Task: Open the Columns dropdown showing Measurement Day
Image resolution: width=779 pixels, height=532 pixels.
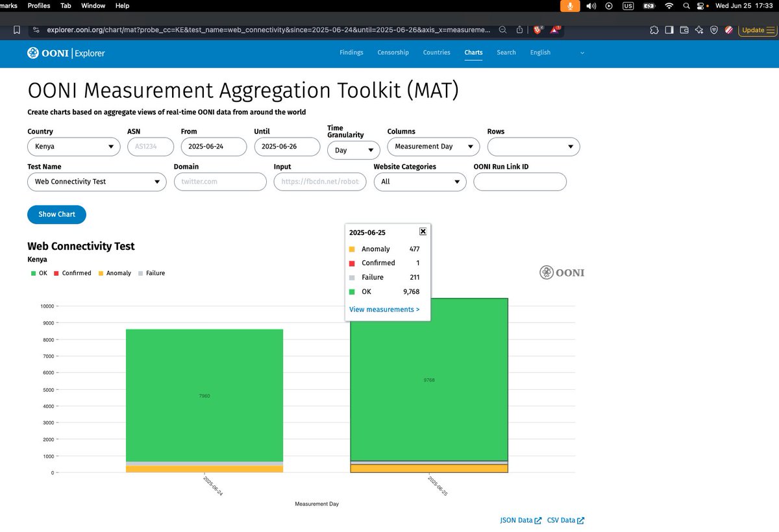Action: tap(434, 147)
